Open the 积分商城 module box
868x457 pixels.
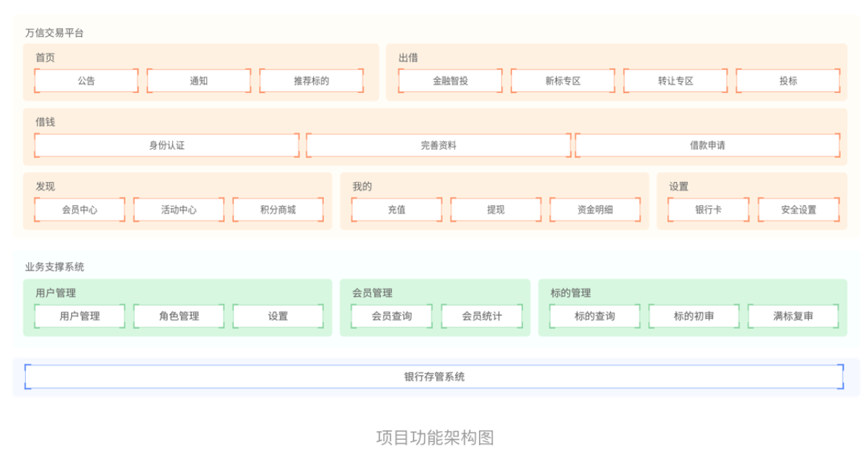pyautogui.click(x=278, y=209)
